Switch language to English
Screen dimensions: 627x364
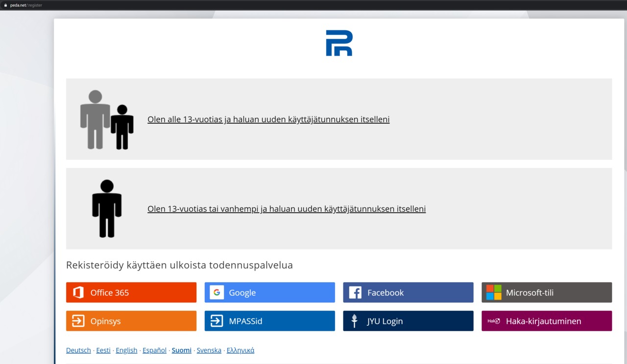pyautogui.click(x=126, y=350)
